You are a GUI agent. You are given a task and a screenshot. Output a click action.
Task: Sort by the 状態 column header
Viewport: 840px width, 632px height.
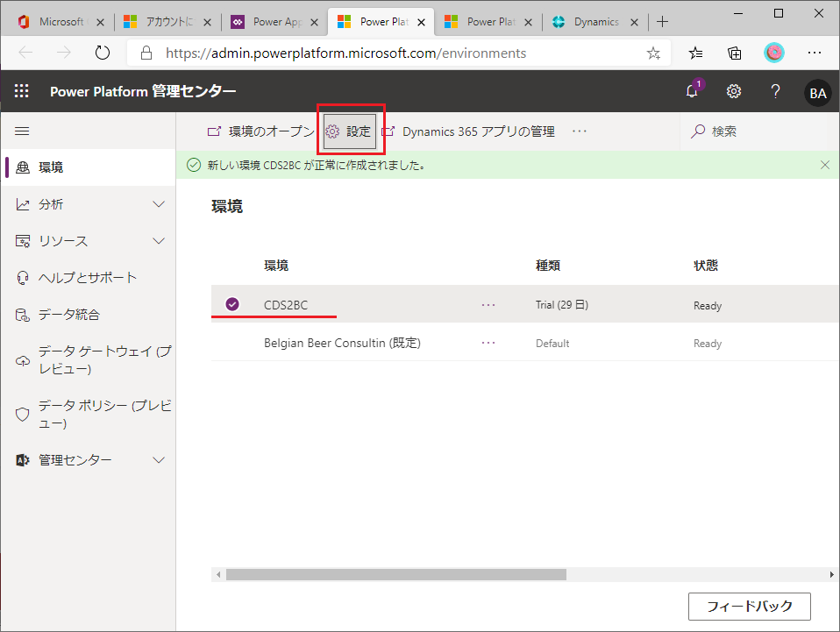pyautogui.click(x=706, y=266)
